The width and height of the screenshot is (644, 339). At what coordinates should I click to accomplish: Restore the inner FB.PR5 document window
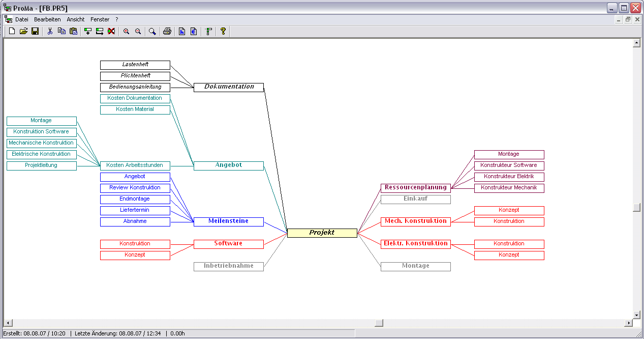(x=628, y=20)
